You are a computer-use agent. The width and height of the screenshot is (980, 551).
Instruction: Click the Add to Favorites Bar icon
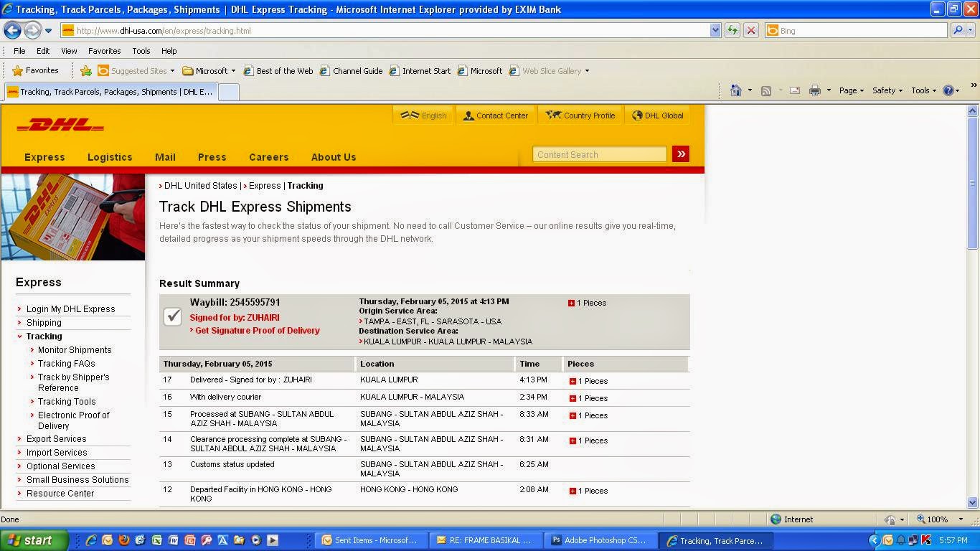point(86,70)
